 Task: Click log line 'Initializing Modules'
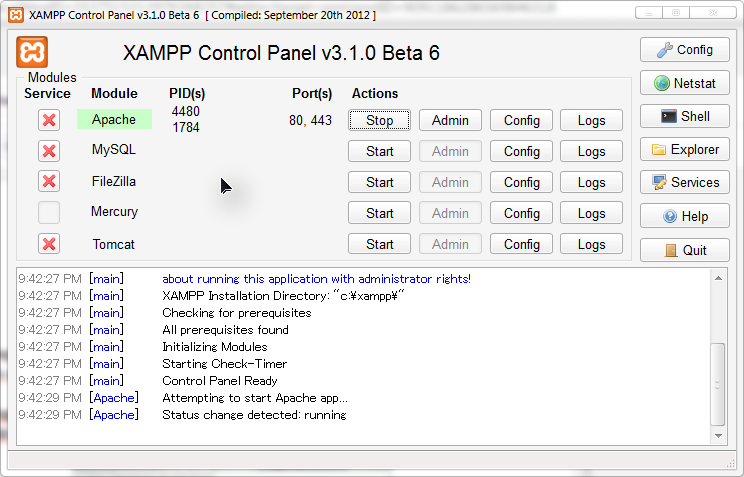[x=215, y=347]
